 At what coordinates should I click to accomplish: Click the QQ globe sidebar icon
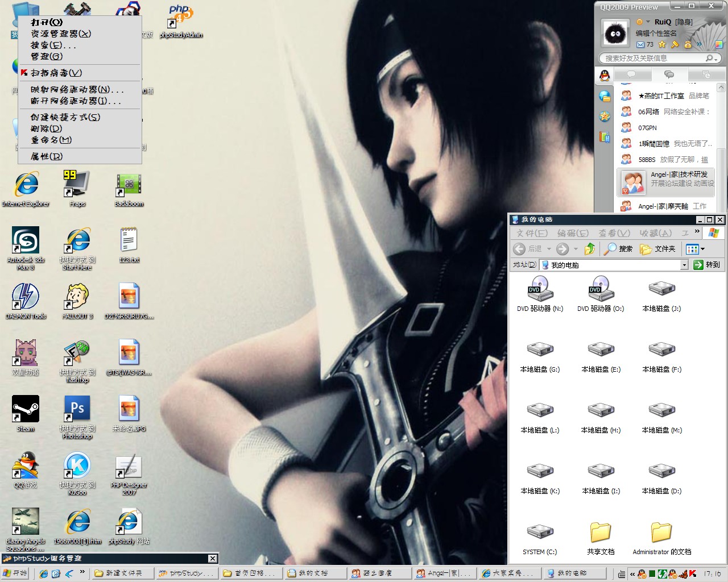click(x=605, y=96)
